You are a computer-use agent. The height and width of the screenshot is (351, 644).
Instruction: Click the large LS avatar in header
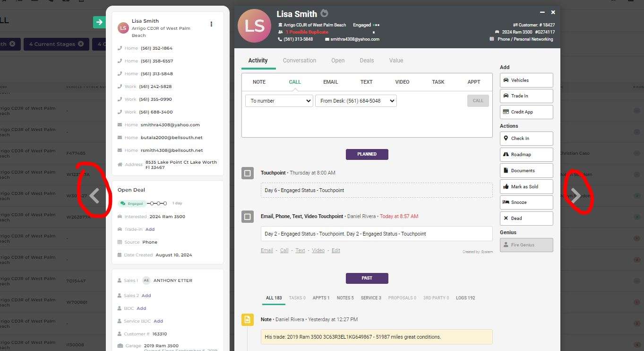(x=255, y=26)
